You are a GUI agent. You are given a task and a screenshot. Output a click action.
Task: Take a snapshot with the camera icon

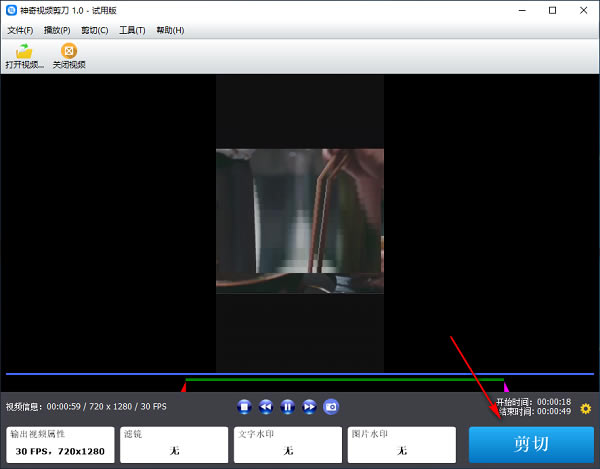(331, 406)
